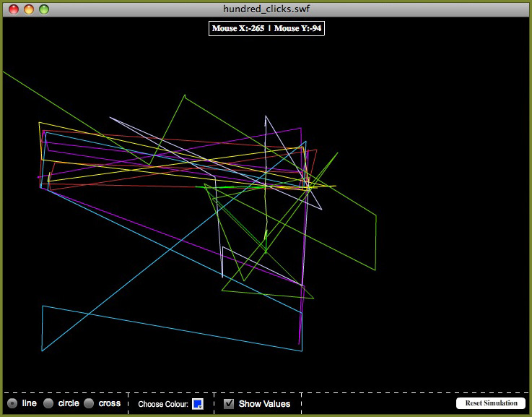This screenshot has width=532, height=417.
Task: Open the blue Choose Colour swatch
Action: click(198, 404)
